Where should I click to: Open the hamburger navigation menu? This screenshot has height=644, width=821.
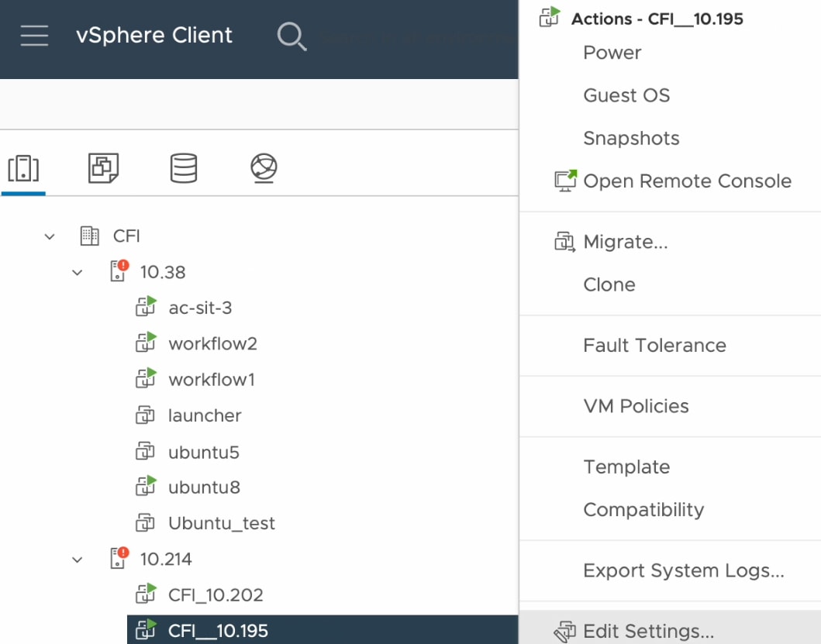click(34, 36)
